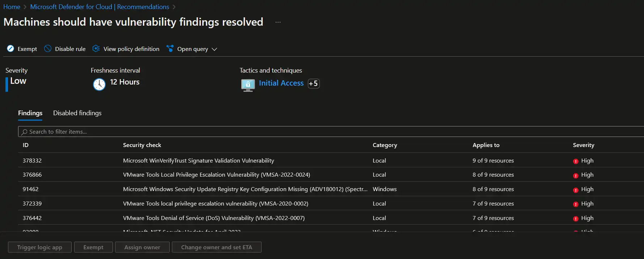The height and width of the screenshot is (259, 644).
Task: Click red High severity icon for 372339
Action: [x=576, y=204]
